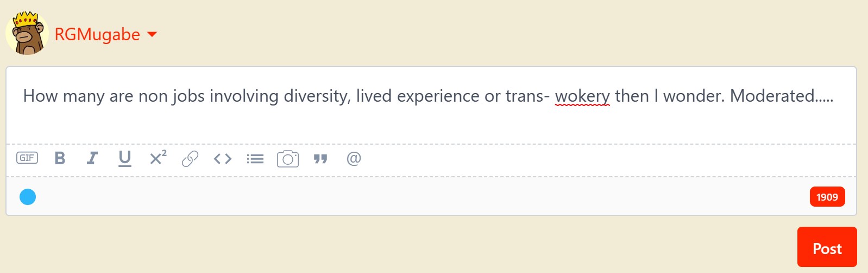Toggle italic formatting
The width and height of the screenshot is (868, 273).
coord(92,158)
